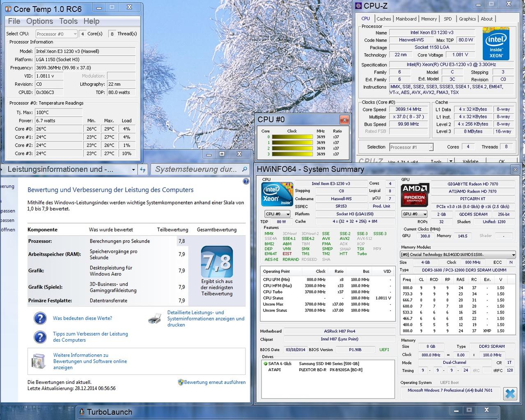
Task: Expand GPU #0 dropdown in HWiNFO64
Action: click(x=414, y=214)
